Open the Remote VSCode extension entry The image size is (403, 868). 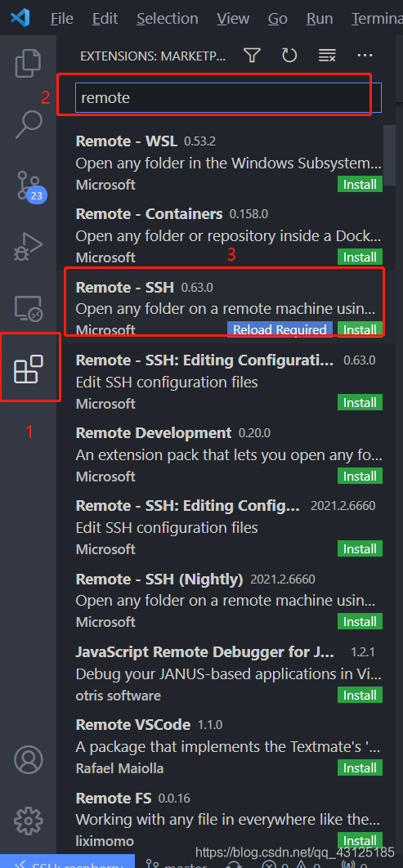(229, 746)
